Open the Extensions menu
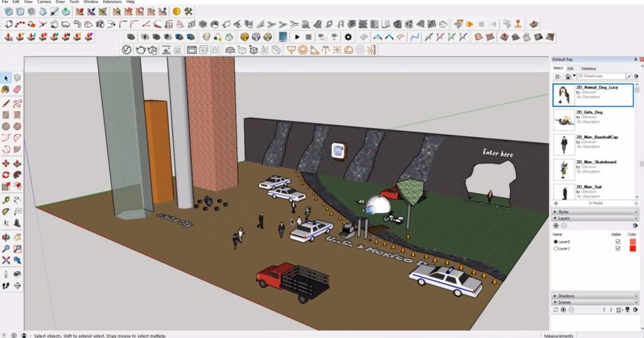The height and width of the screenshot is (338, 644). pos(112,2)
